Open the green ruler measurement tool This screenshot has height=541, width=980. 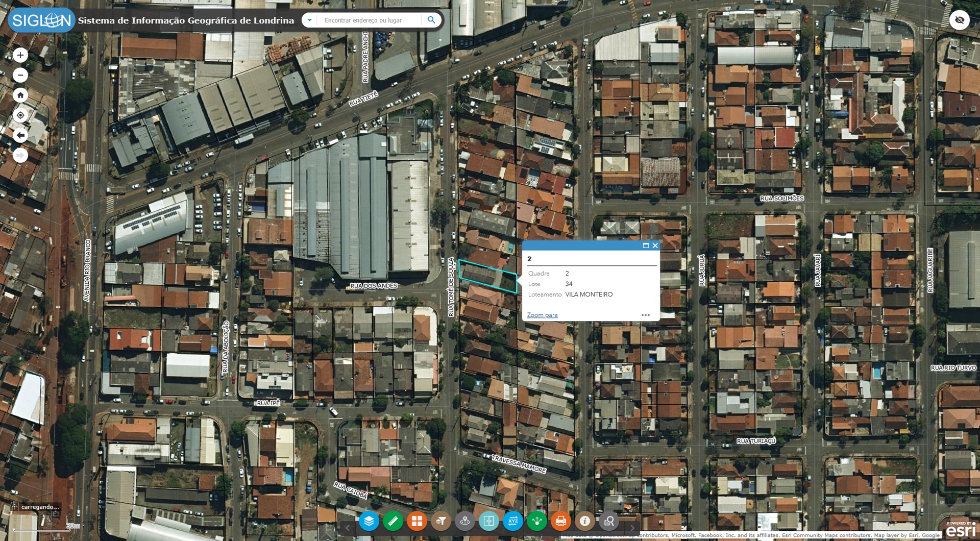point(393,521)
